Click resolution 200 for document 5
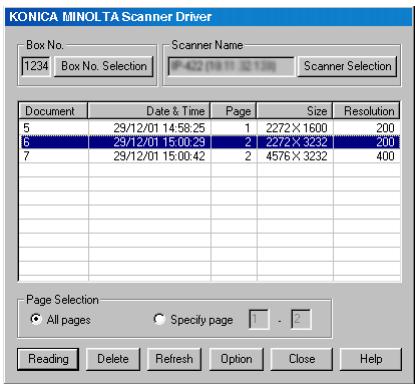 click(385, 128)
